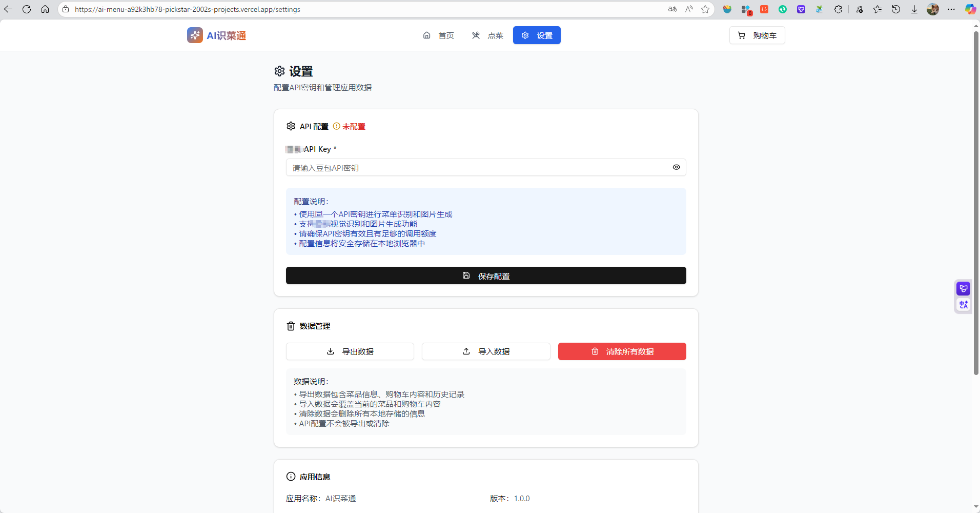Viewport: 980px width, 513px height.
Task: Open browser settings ellipsis menu
Action: pyautogui.click(x=951, y=9)
